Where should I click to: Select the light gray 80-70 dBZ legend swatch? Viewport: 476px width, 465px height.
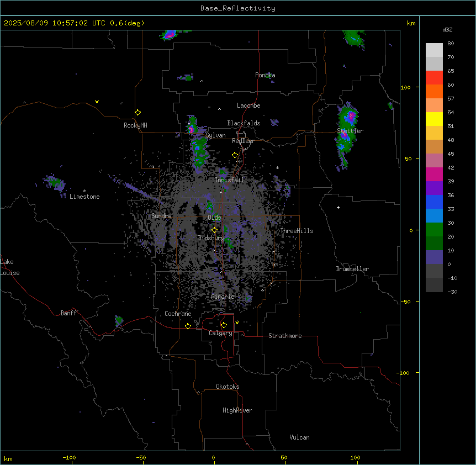coord(434,50)
